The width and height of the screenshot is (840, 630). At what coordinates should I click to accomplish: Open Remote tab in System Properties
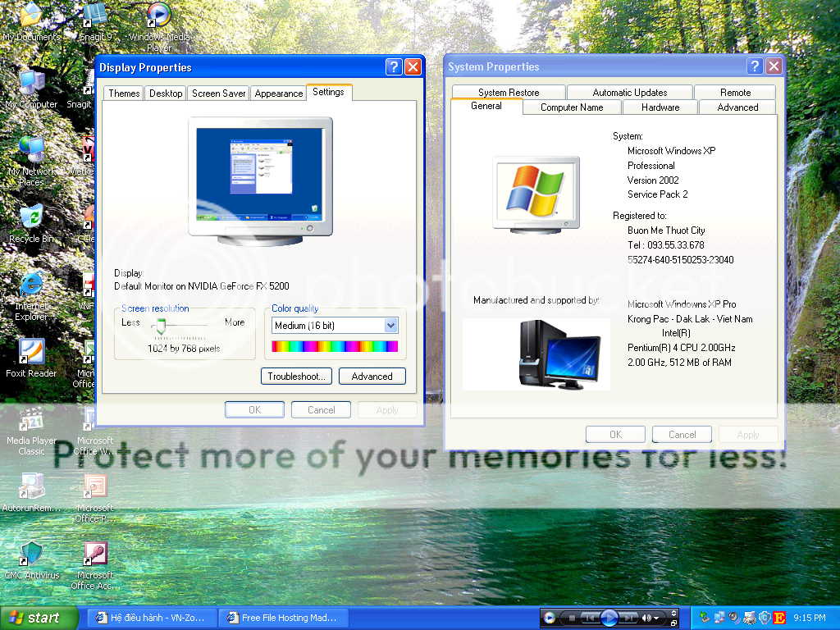[x=735, y=92]
